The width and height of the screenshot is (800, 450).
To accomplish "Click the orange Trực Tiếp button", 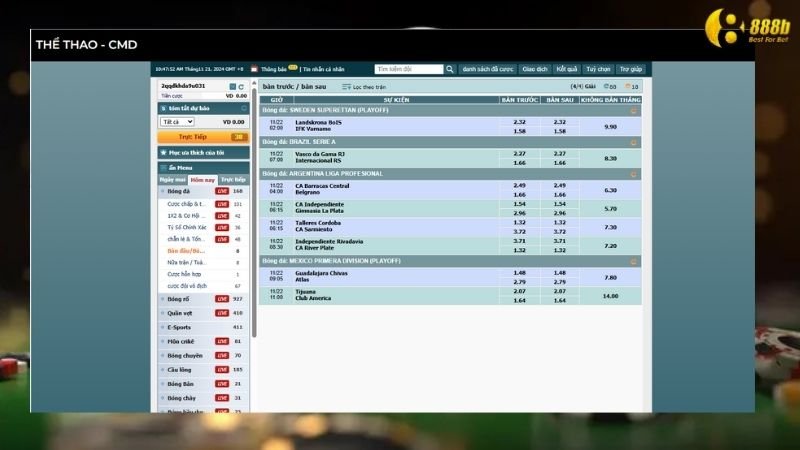I will (203, 137).
